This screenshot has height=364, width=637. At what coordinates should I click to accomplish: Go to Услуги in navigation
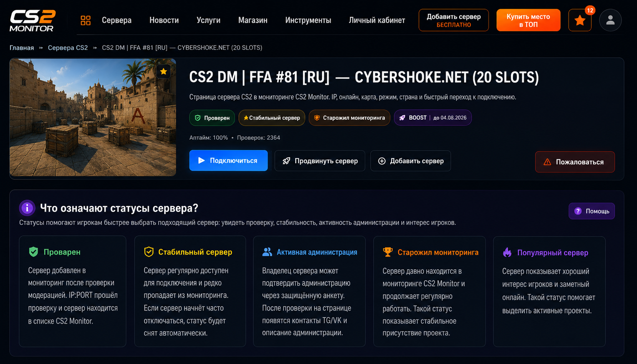point(208,20)
